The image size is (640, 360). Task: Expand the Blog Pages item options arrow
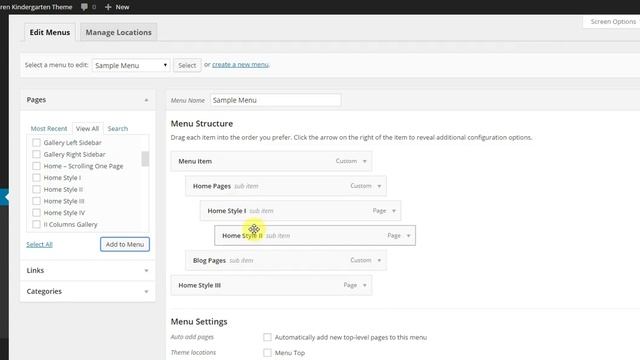pyautogui.click(x=379, y=260)
